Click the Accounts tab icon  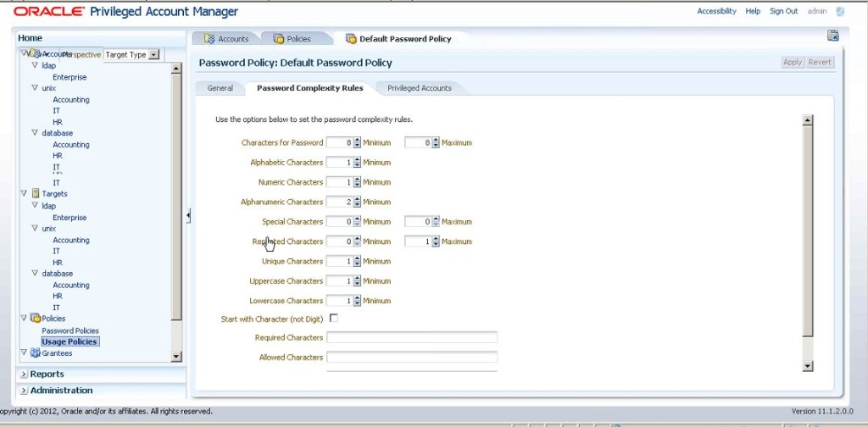(209, 39)
